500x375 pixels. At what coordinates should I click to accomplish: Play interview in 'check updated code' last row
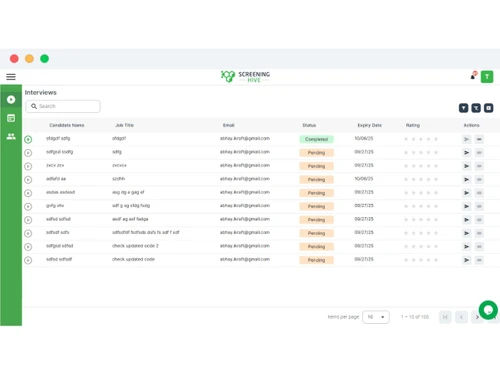point(28,260)
